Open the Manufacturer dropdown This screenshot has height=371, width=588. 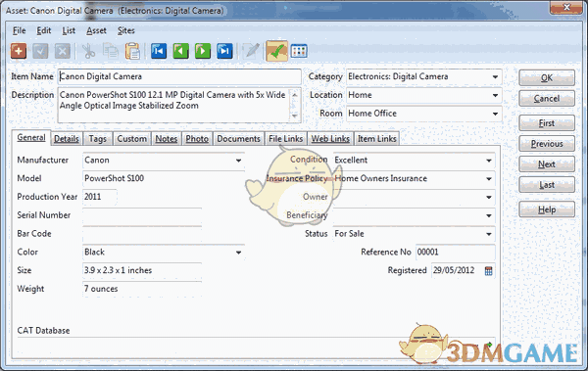tap(238, 161)
